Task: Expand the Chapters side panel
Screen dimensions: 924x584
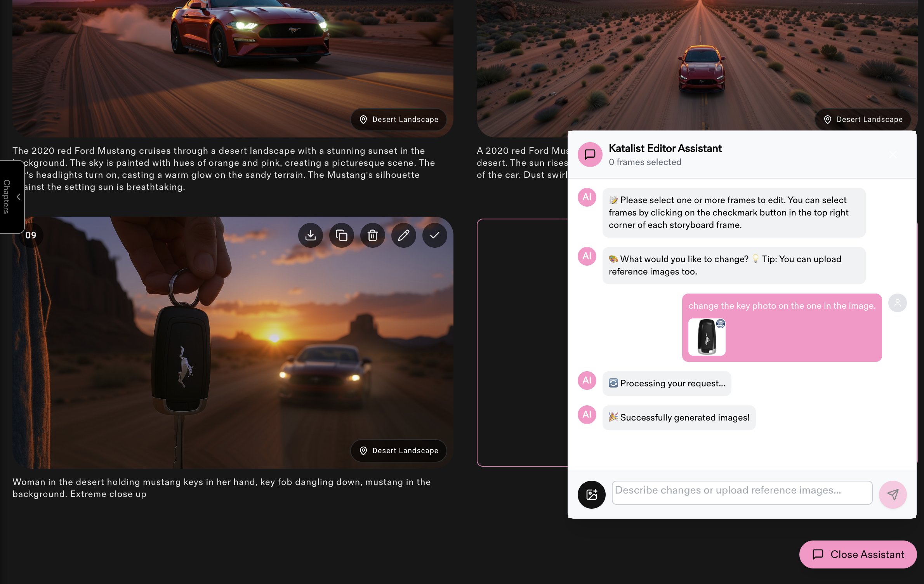Action: (x=7, y=196)
